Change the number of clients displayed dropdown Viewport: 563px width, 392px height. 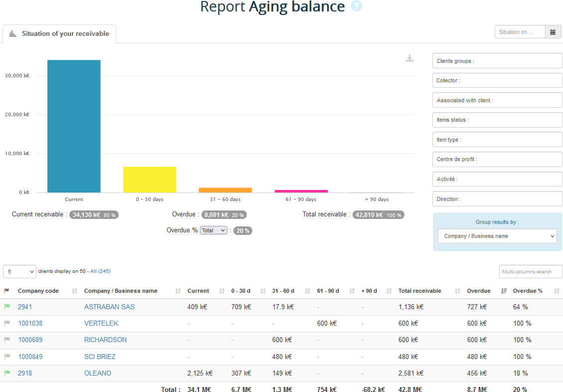click(20, 271)
